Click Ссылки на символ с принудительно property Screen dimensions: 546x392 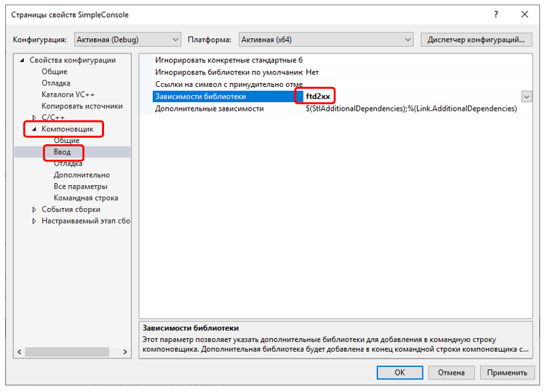tap(229, 84)
